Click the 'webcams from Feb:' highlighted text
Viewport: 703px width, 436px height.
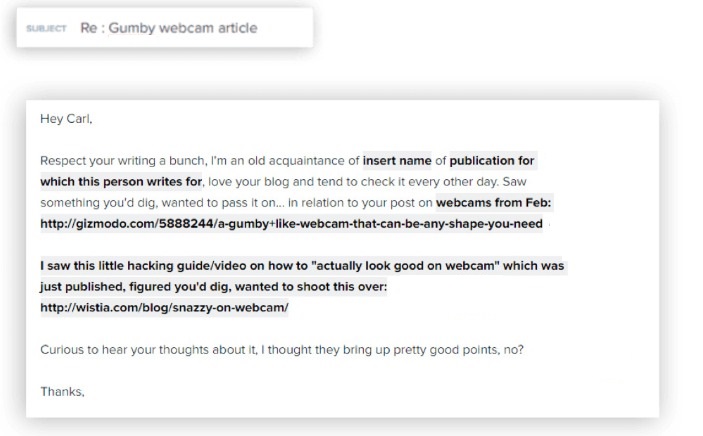pos(493,202)
